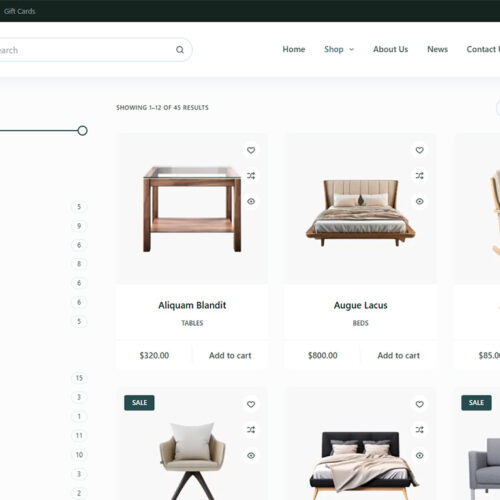Quick view Augue Lacus eye icon

point(420,201)
